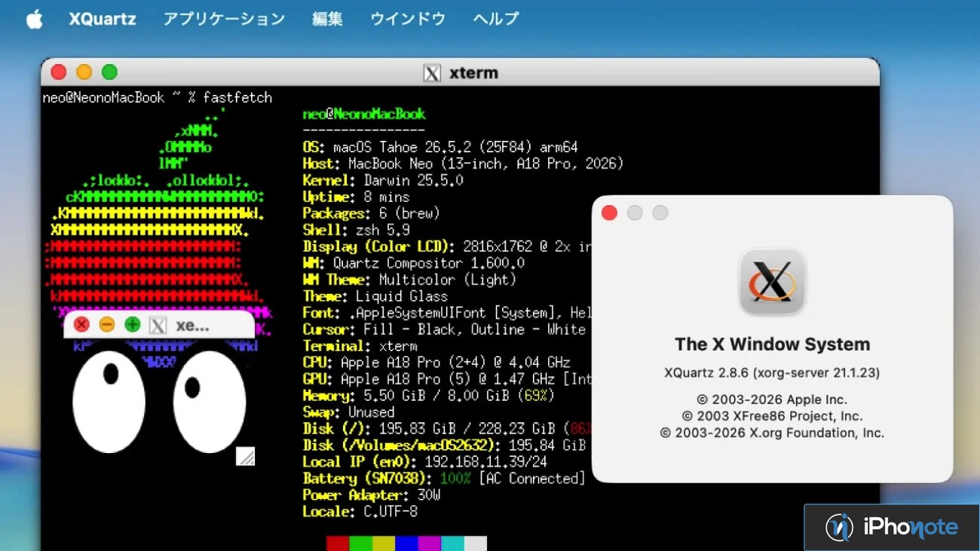Click the '© 2003-2026 Apple Inc.' line

point(772,399)
